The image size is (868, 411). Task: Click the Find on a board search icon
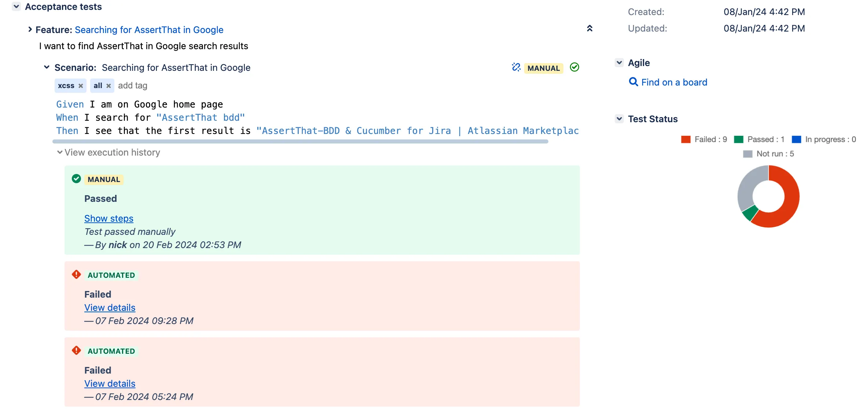633,82
